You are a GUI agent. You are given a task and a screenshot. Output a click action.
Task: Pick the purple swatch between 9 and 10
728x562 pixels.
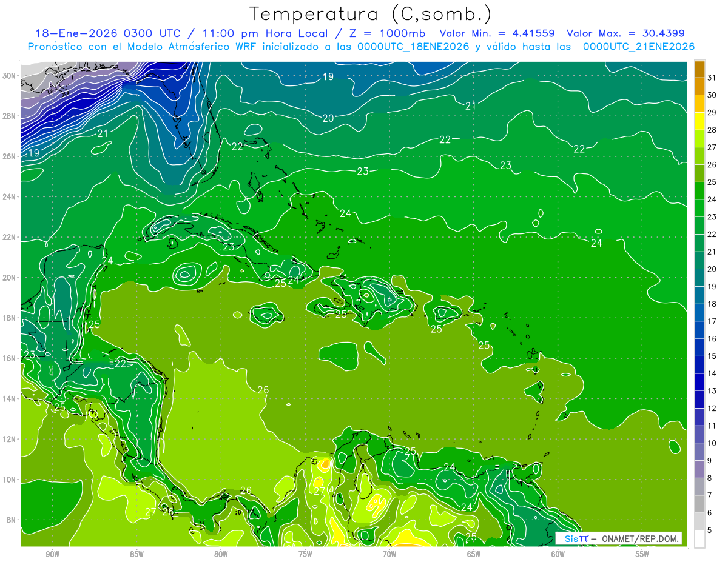coord(699,452)
